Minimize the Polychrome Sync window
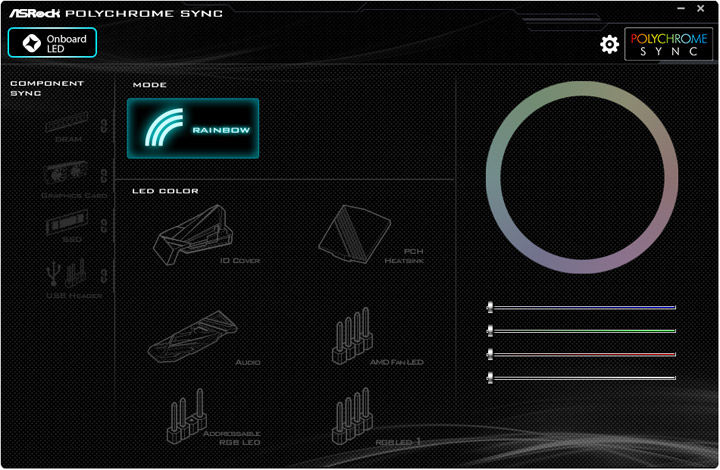This screenshot has height=470, width=720. (681, 8)
